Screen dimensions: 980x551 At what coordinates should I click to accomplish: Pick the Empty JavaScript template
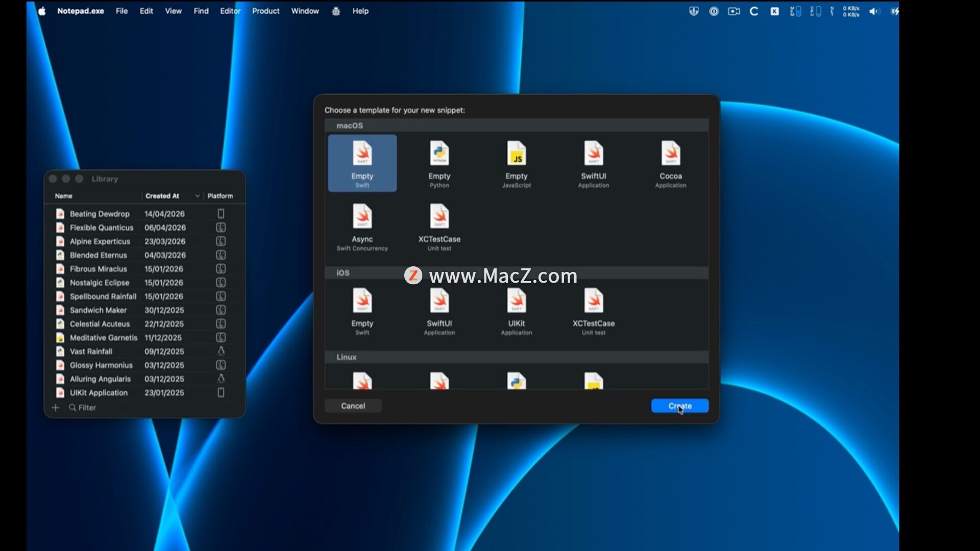(517, 163)
